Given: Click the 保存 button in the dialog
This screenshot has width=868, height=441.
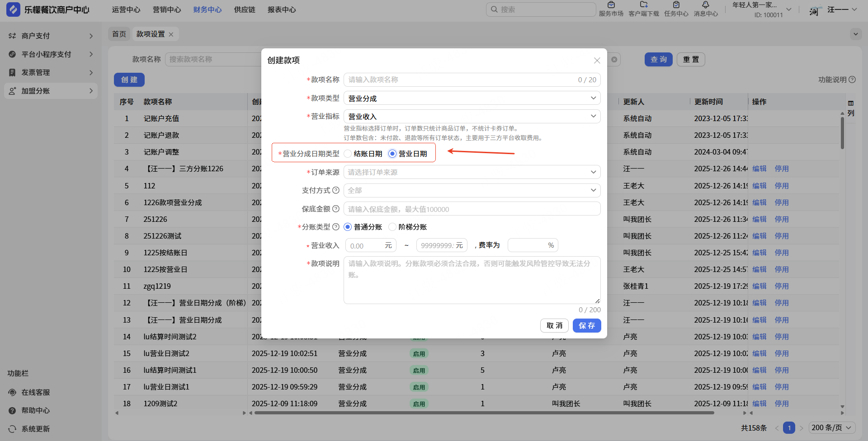Looking at the screenshot, I should tap(586, 325).
